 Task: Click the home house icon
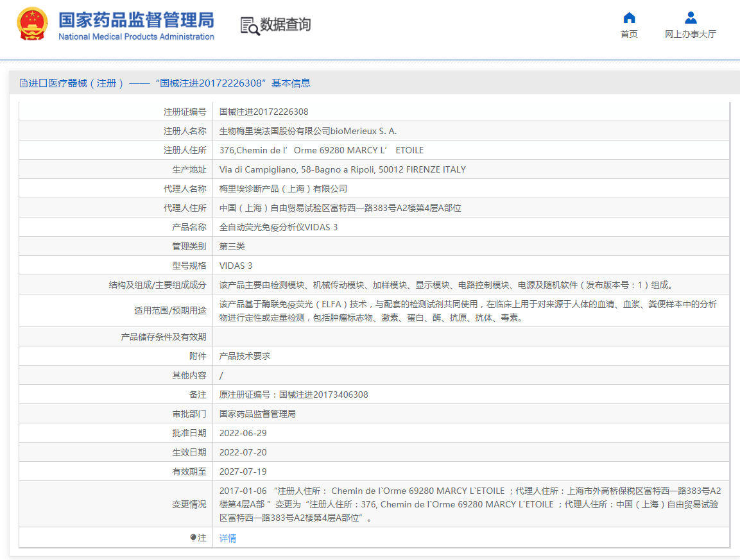tap(629, 18)
